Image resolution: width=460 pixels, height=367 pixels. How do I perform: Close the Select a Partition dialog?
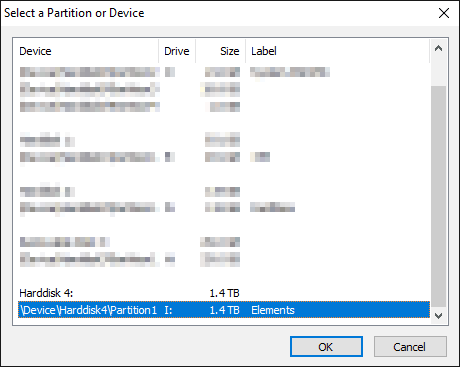click(x=444, y=13)
